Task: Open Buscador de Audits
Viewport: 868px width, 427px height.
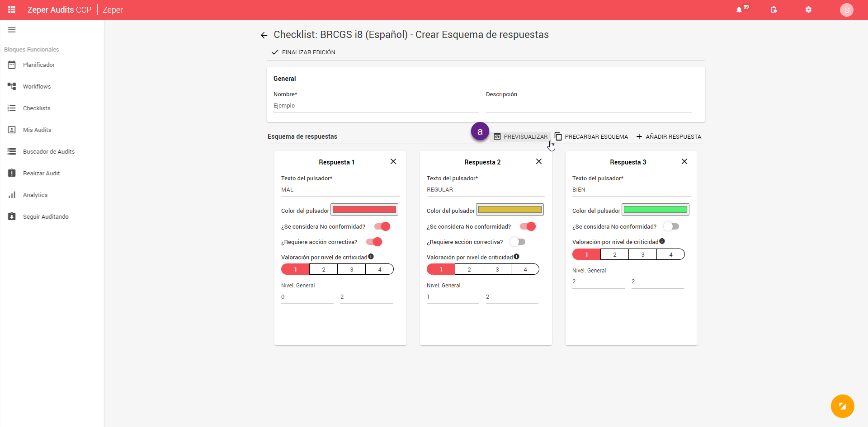Action: click(49, 151)
